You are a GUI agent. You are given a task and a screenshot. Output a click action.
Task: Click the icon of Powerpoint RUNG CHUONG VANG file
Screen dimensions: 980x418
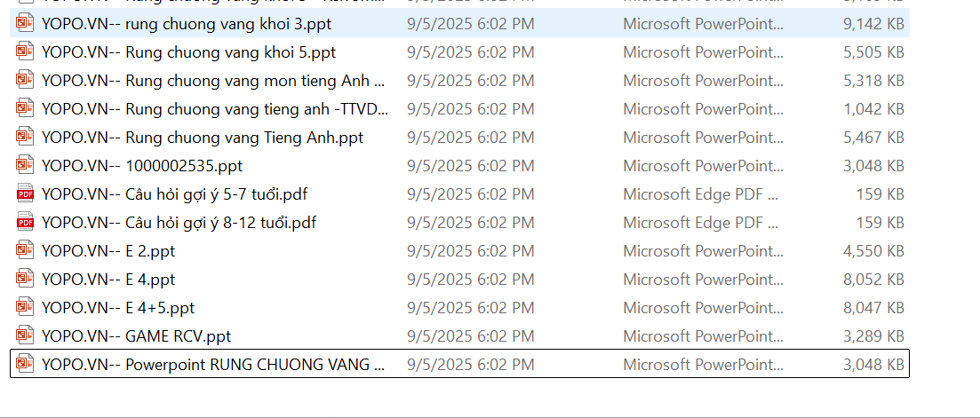(25, 364)
